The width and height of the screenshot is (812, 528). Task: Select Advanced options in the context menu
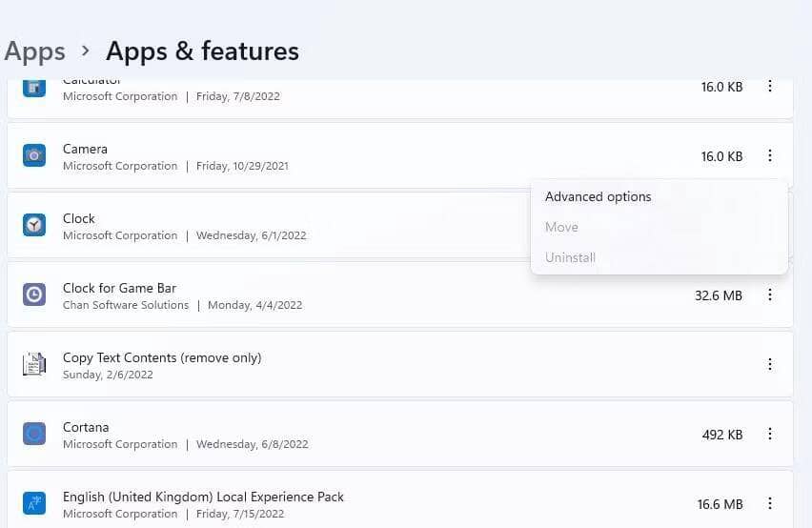tap(599, 196)
